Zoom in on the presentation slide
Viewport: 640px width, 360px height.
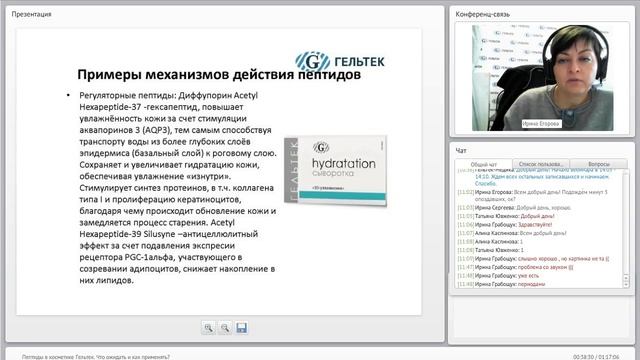pos(209,328)
